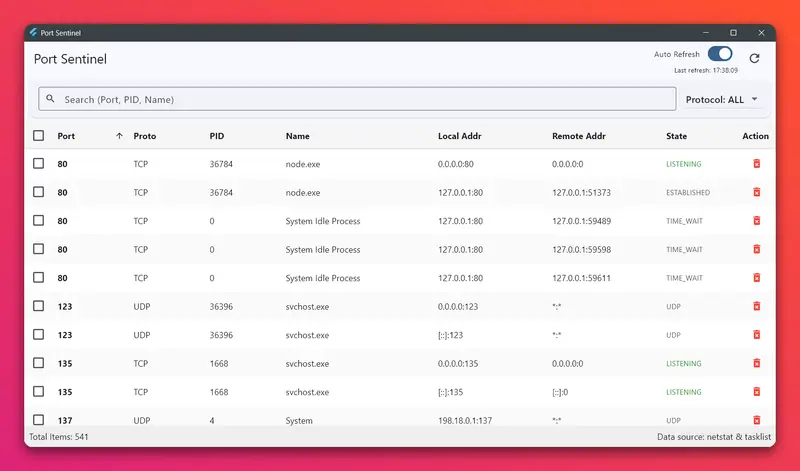Focus the Search (Port, PID, Name) field
The image size is (800, 471).
point(360,99)
